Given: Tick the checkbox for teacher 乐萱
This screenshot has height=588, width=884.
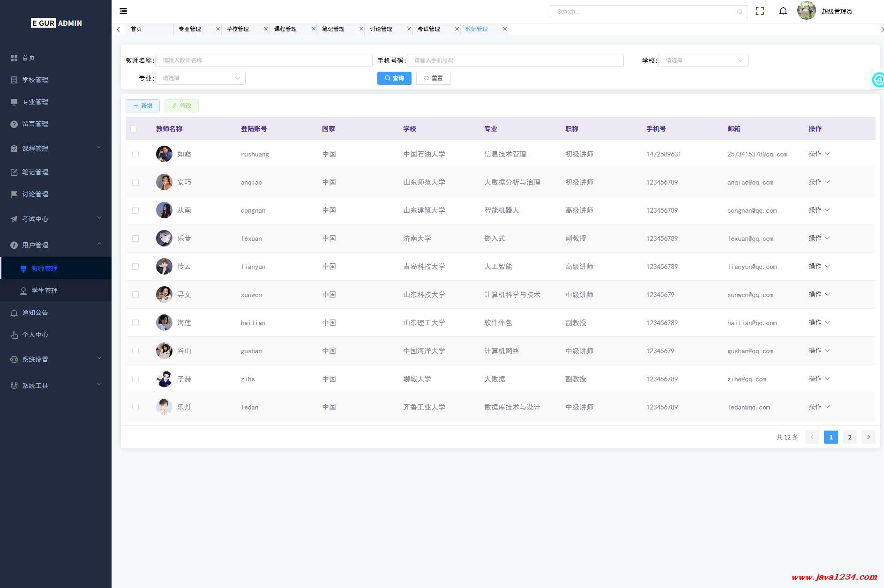Looking at the screenshot, I should point(135,238).
